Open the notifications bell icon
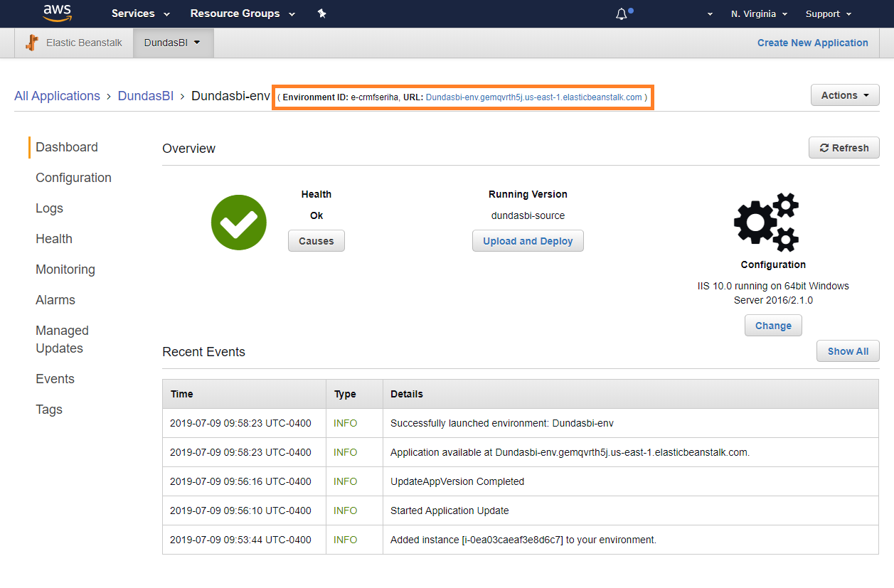 point(621,13)
